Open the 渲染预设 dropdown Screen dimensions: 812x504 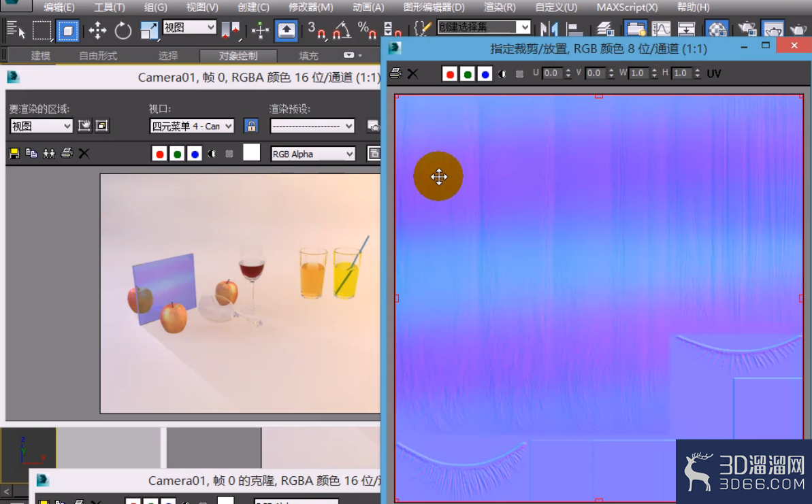[312, 126]
